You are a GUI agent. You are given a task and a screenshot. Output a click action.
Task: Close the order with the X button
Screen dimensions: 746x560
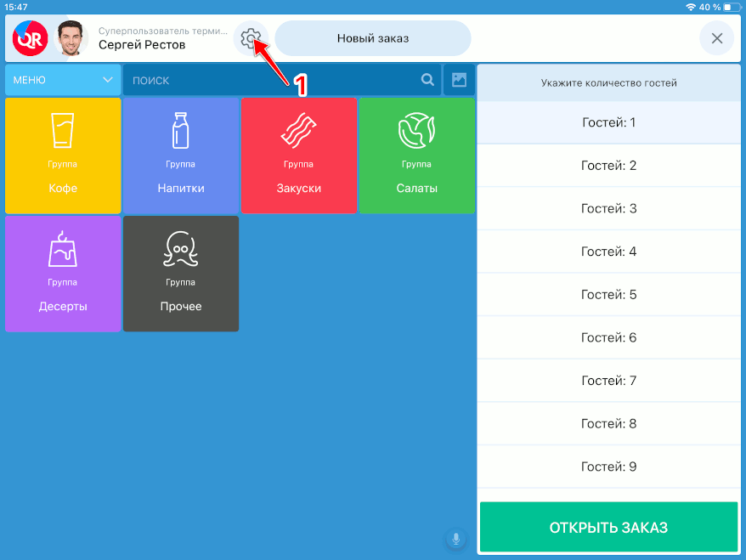pyautogui.click(x=716, y=38)
